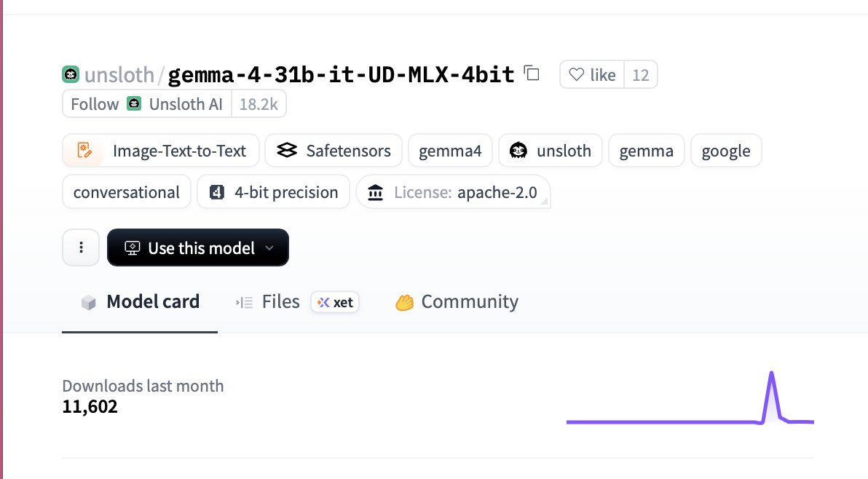The image size is (868, 479).
Task: Copy the model name with copy icon
Action: pos(532,74)
